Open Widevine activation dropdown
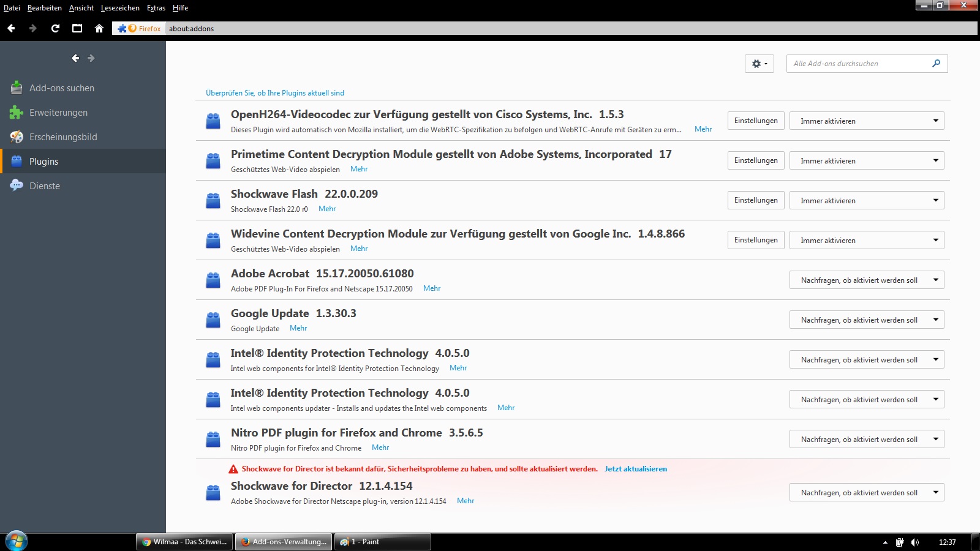The width and height of the screenshot is (980, 551). coord(867,240)
